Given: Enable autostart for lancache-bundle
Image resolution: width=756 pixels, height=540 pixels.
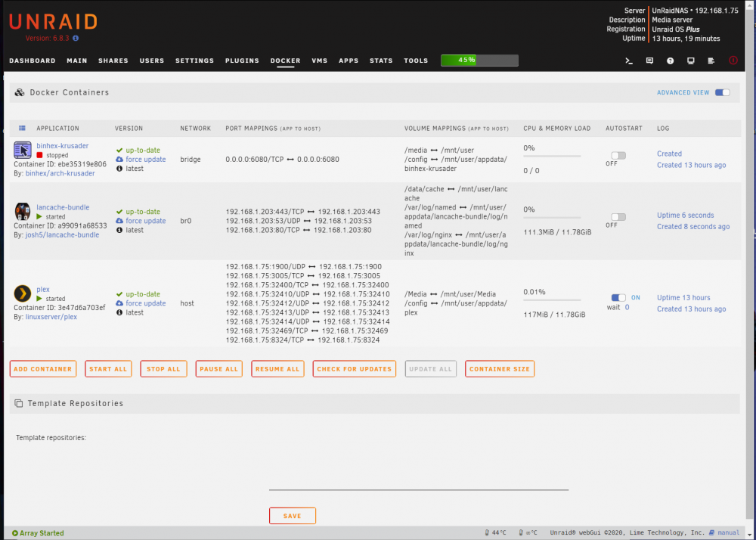Looking at the screenshot, I should click(618, 217).
